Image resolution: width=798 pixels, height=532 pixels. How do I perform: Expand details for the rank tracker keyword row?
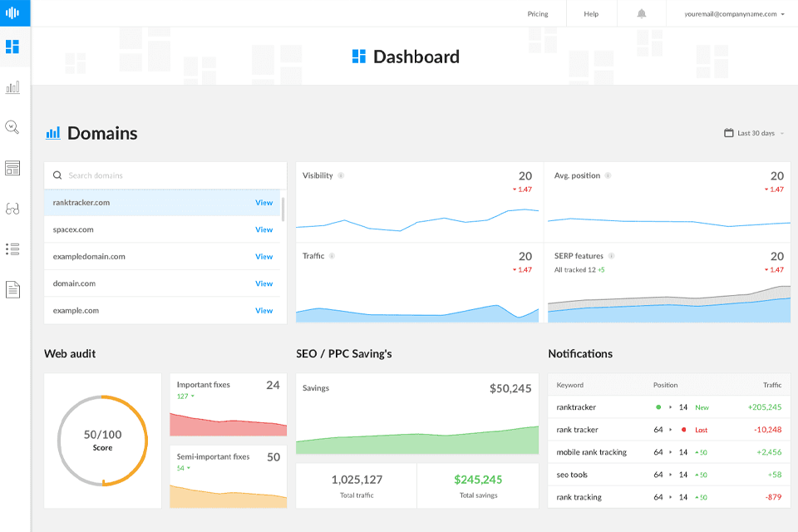[x=670, y=430]
